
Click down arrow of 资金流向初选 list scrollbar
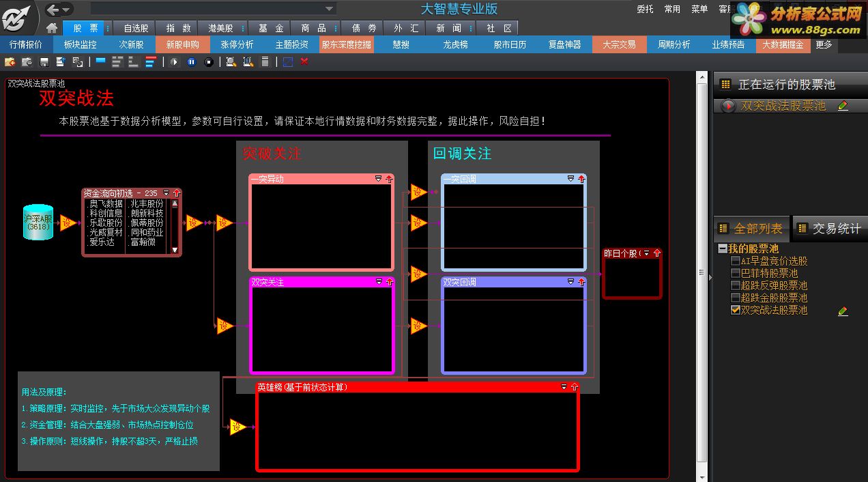175,250
